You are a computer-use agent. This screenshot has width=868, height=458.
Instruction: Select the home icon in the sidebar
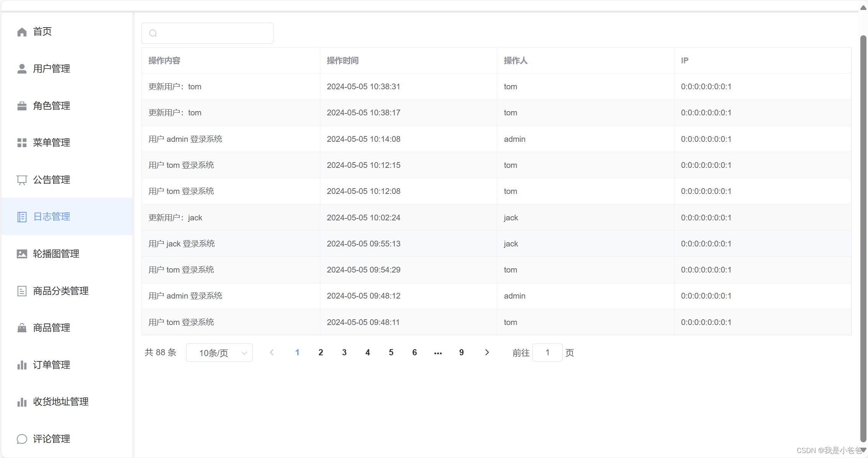[22, 32]
